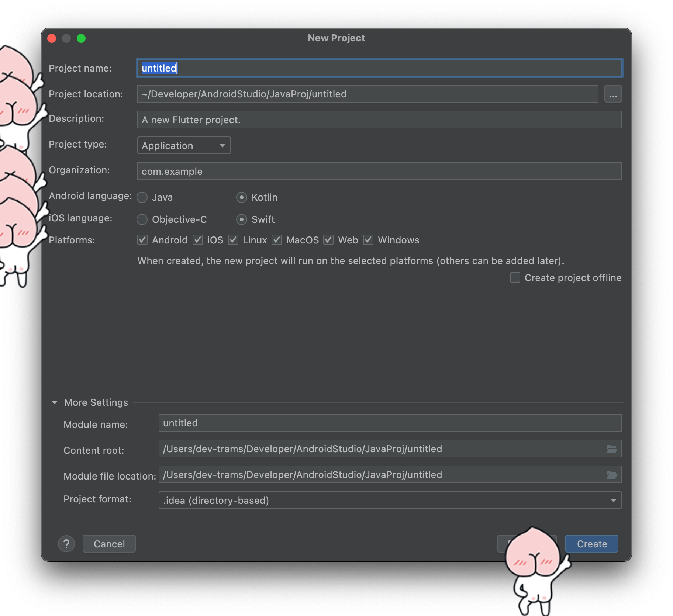The width and height of the screenshot is (673, 616).
Task: Toggle the Web platform checkbox
Action: point(328,240)
